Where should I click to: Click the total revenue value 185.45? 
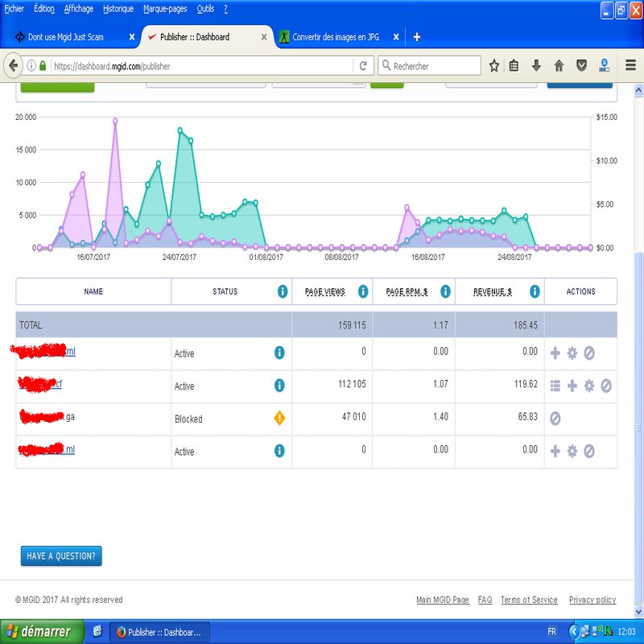526,325
